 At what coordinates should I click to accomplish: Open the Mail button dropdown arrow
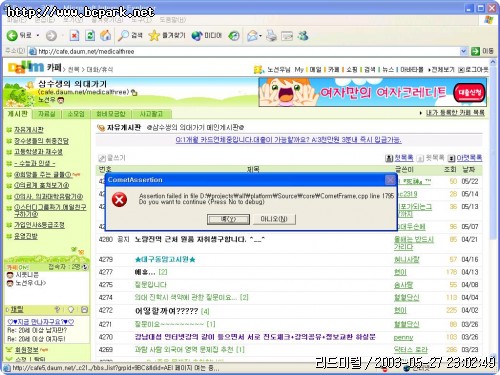point(260,36)
